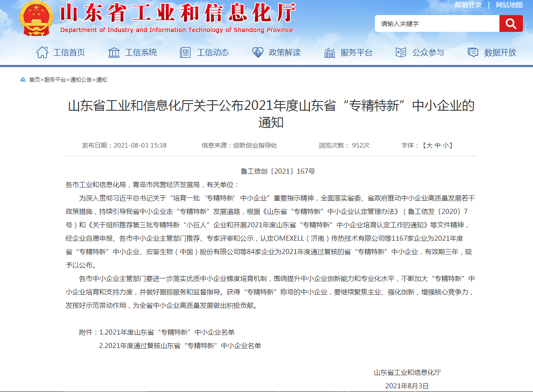Click the 邮箱登录 link
The width and height of the screenshot is (533, 392).
click(468, 5)
